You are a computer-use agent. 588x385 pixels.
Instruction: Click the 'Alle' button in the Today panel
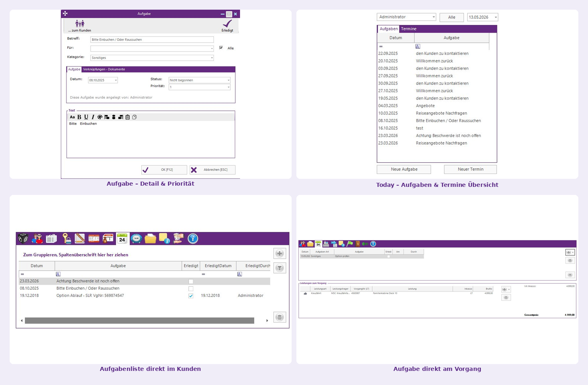[x=451, y=17]
